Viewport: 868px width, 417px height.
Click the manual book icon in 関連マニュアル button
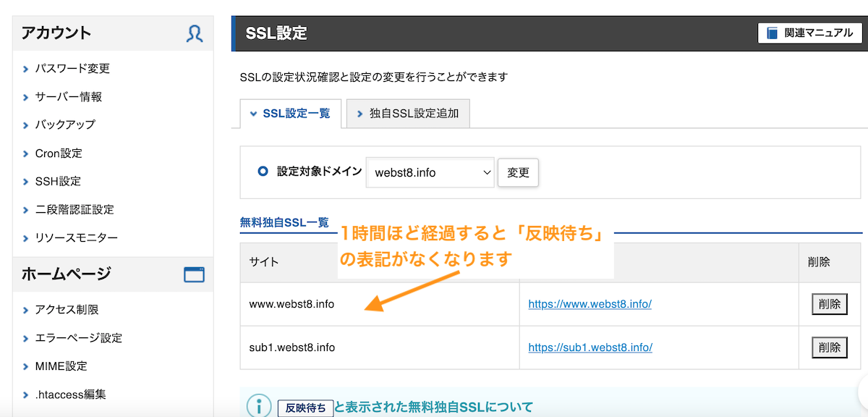click(x=771, y=33)
